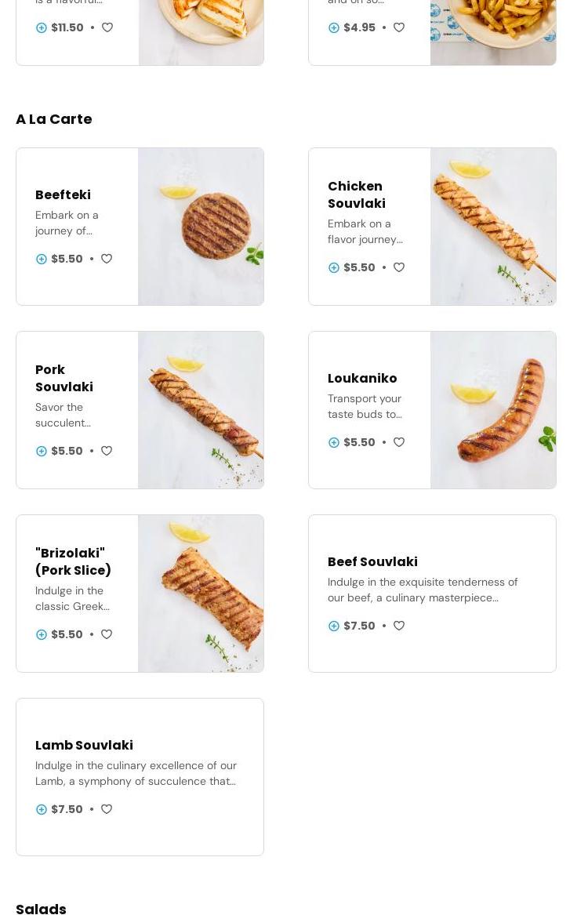Add the $4.95 fries item with plus icon
This screenshot has width=588, height=915.
(334, 28)
